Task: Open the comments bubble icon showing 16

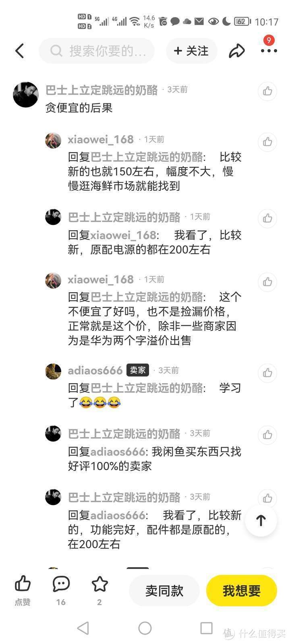Action: (61, 584)
